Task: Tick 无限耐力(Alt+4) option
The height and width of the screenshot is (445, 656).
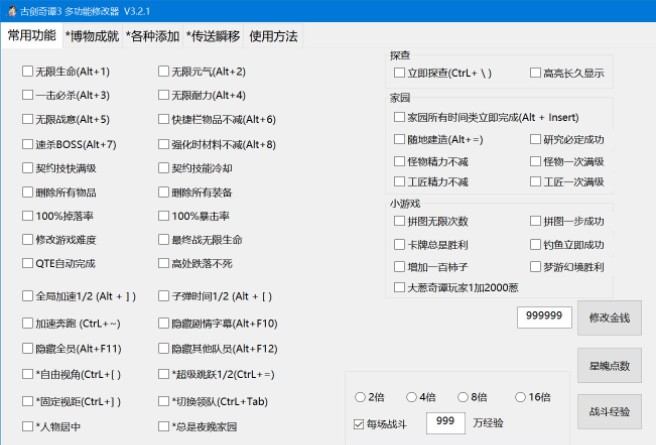Action: coord(164,95)
